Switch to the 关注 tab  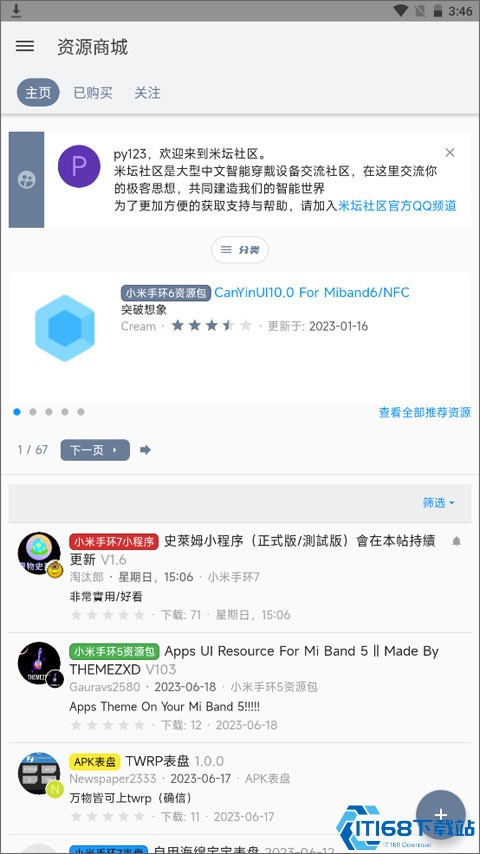(147, 93)
